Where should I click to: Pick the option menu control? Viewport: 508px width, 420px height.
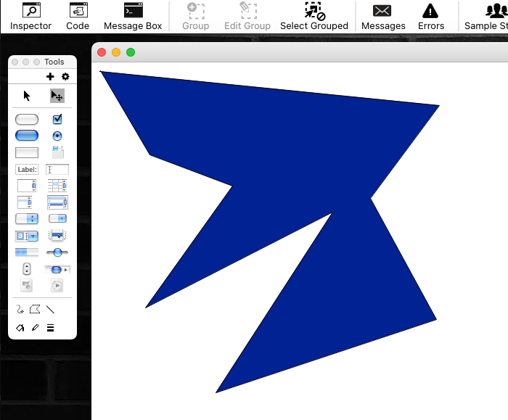point(27,218)
